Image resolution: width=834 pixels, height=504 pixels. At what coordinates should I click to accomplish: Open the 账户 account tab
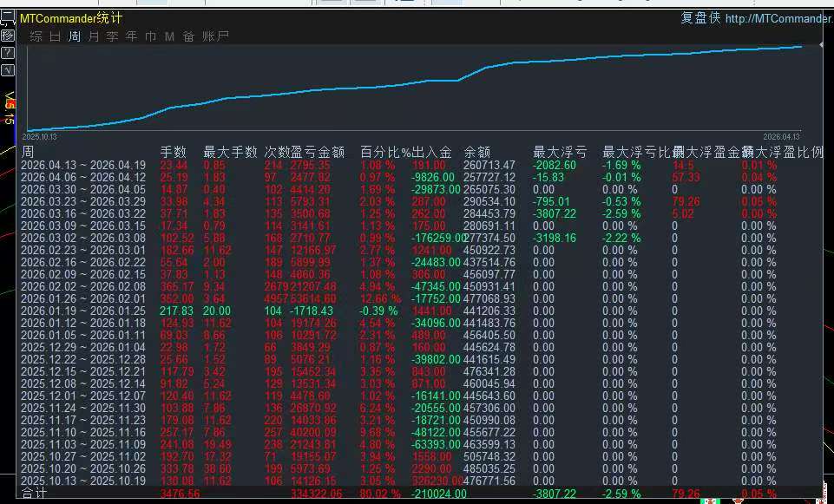click(215, 36)
